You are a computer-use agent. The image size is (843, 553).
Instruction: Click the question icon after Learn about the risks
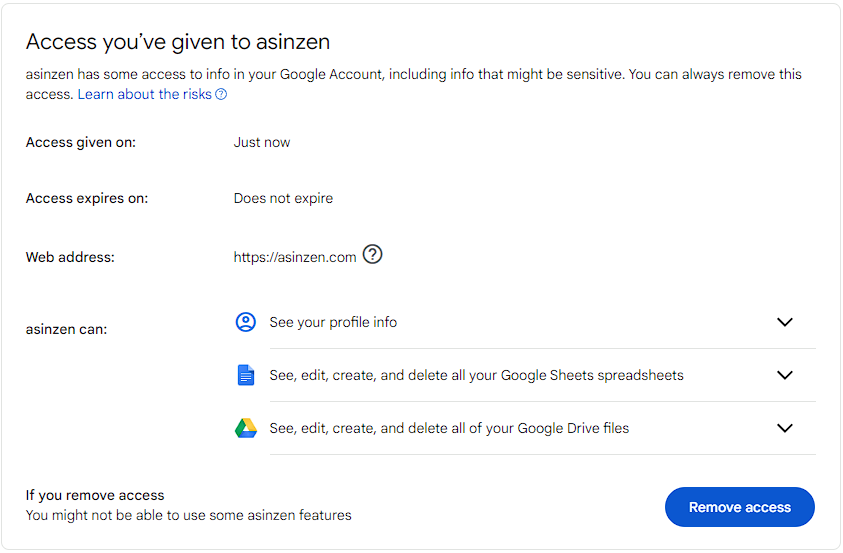(221, 94)
